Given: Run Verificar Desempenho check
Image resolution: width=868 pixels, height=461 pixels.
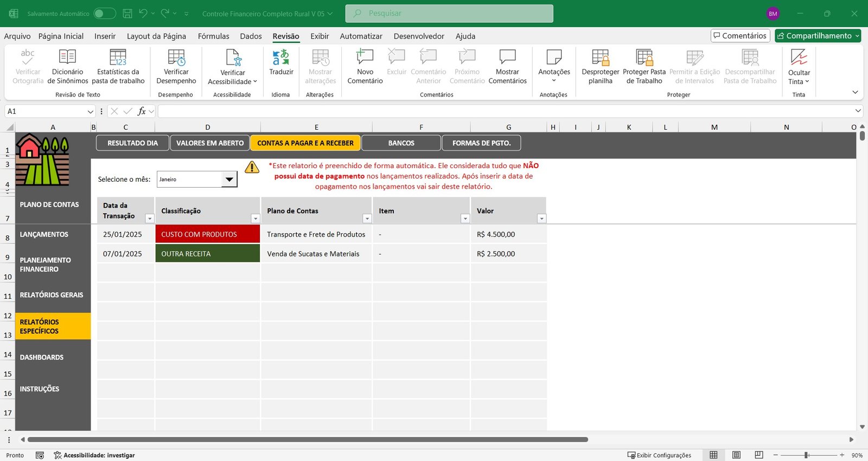Looking at the screenshot, I should tap(176, 57).
